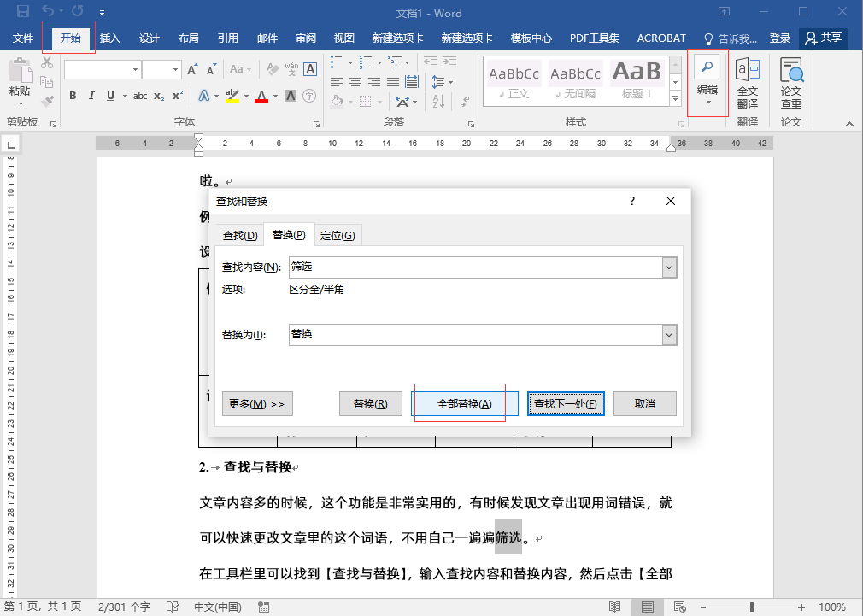
Task: Click the strikethrough abc icon
Action: point(140,96)
